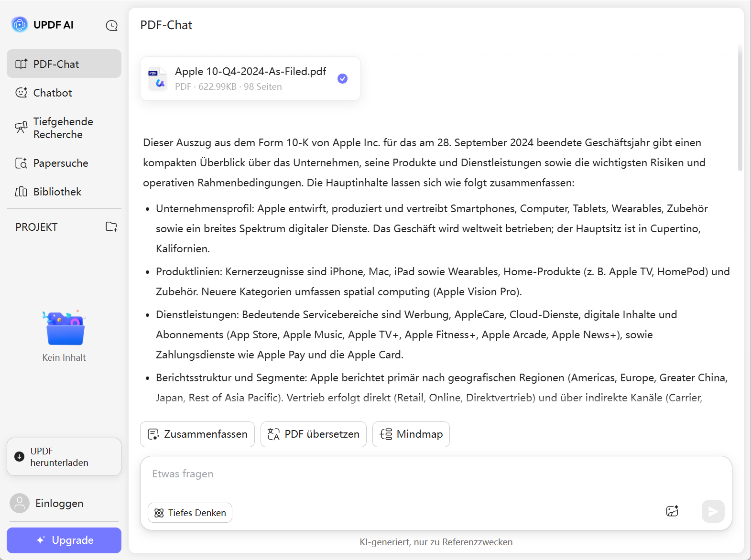This screenshot has height=560, width=751.
Task: Click 'KI-generiert, nur zu Referenzzwecken' footer text
Action: [x=436, y=542]
